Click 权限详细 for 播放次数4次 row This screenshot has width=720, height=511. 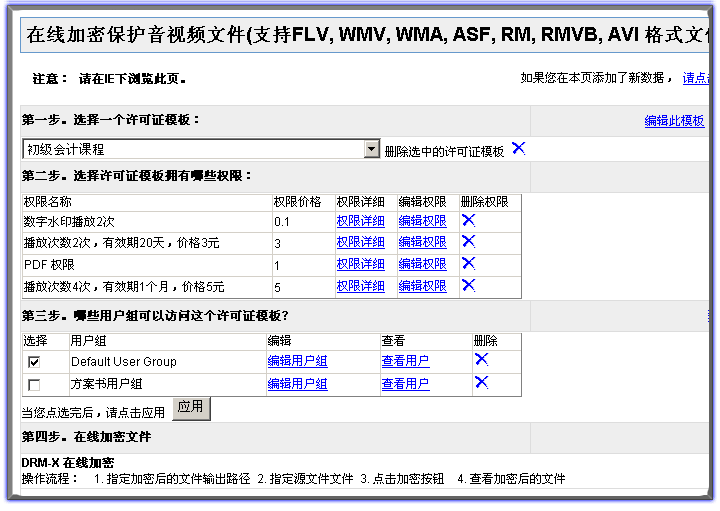(360, 287)
